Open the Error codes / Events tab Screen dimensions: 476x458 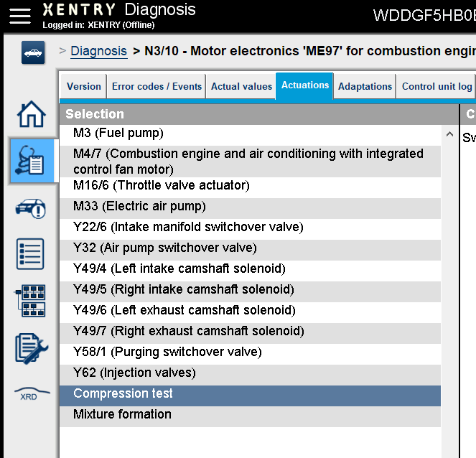click(x=157, y=86)
